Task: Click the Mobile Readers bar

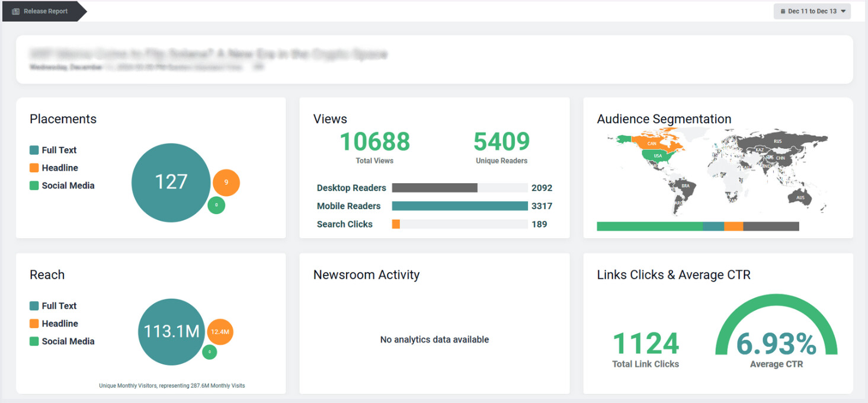Action: [x=459, y=206]
